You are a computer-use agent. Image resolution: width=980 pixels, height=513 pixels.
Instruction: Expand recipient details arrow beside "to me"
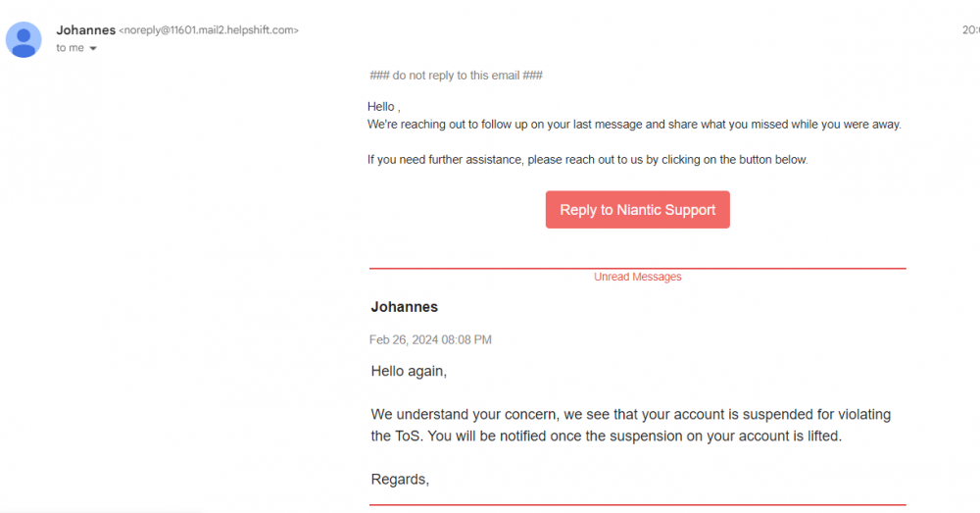93,48
